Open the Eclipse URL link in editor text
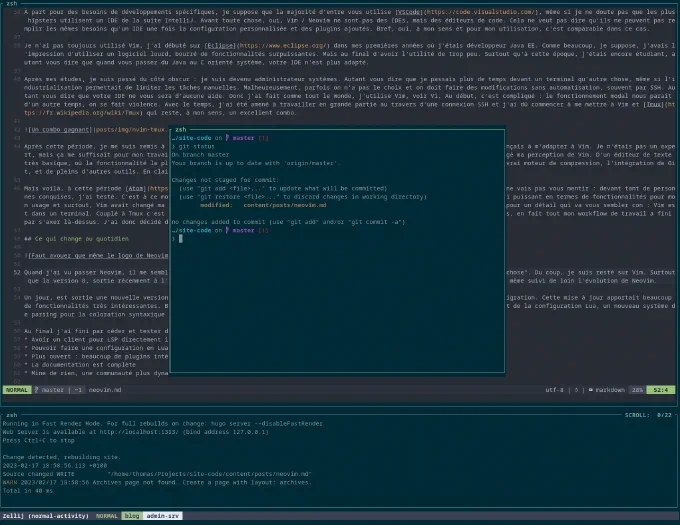 click(283, 46)
